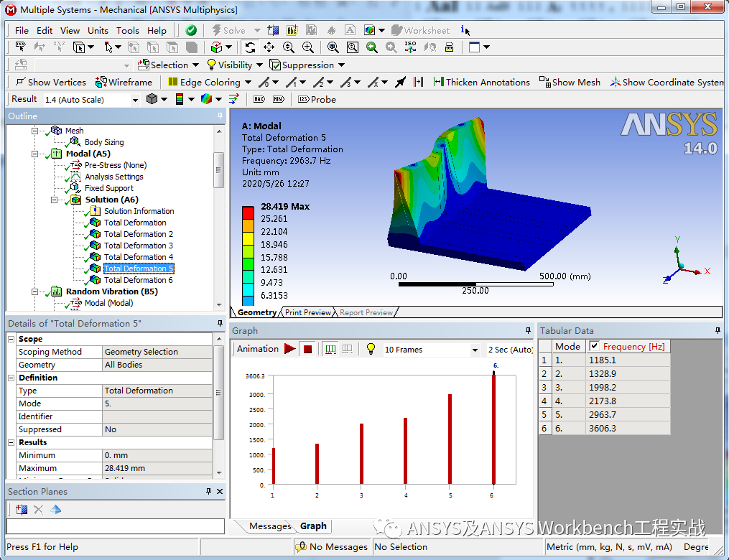This screenshot has width=729, height=560.
Task: Toggle the Frequency [Hz] column checkbox
Action: (x=594, y=346)
